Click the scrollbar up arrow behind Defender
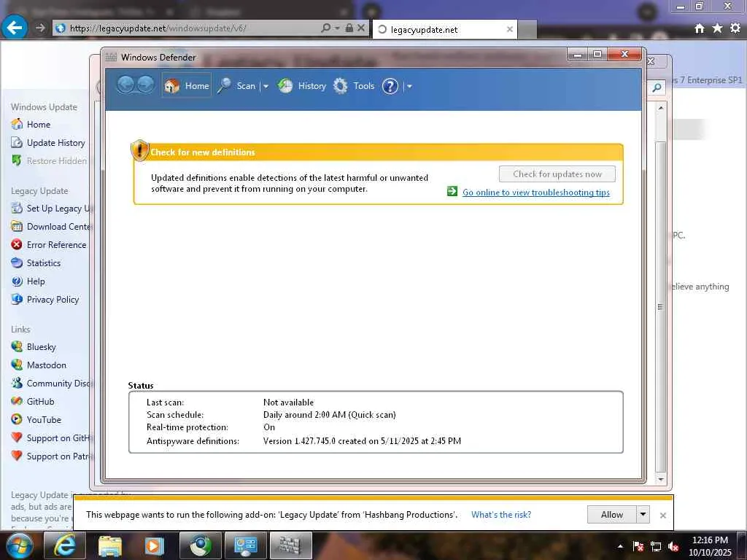This screenshot has height=560, width=747. coord(660,108)
